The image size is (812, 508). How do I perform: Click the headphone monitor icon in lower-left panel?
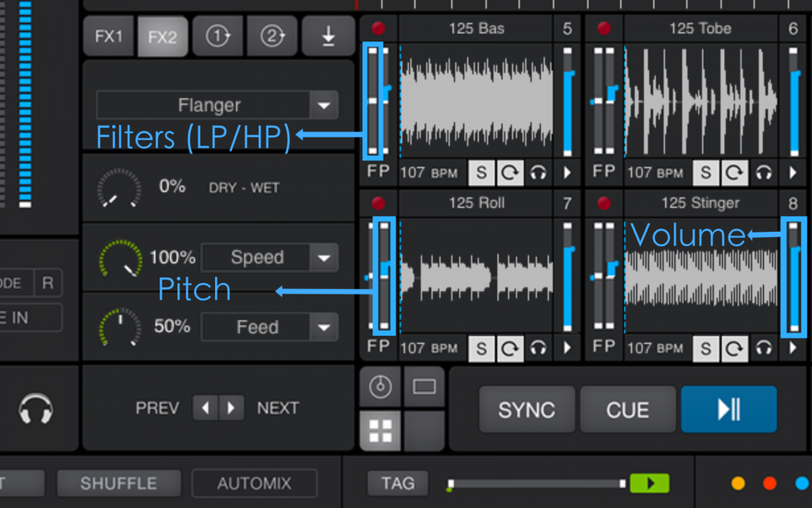tap(35, 407)
